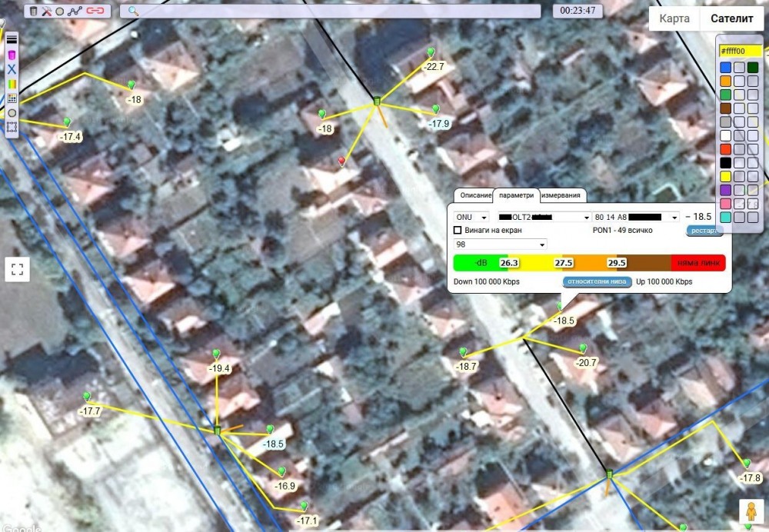Click the blue X icon in left toolbar

12,69
